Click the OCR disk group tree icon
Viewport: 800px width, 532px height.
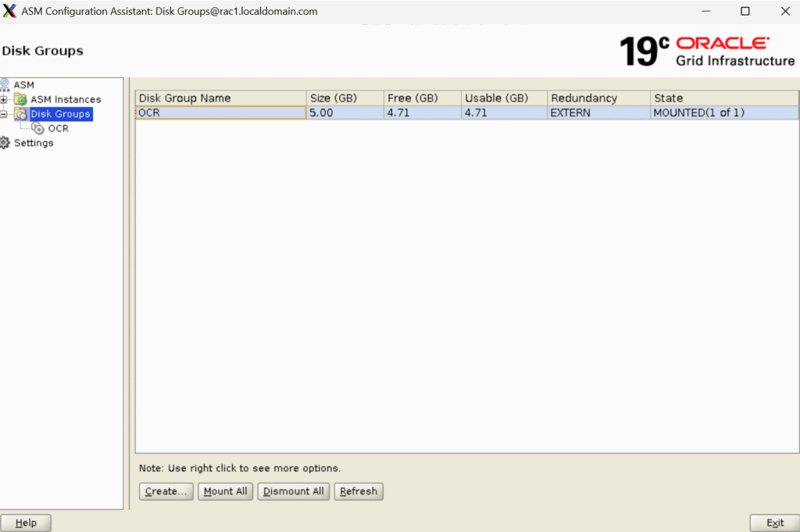click(38, 129)
